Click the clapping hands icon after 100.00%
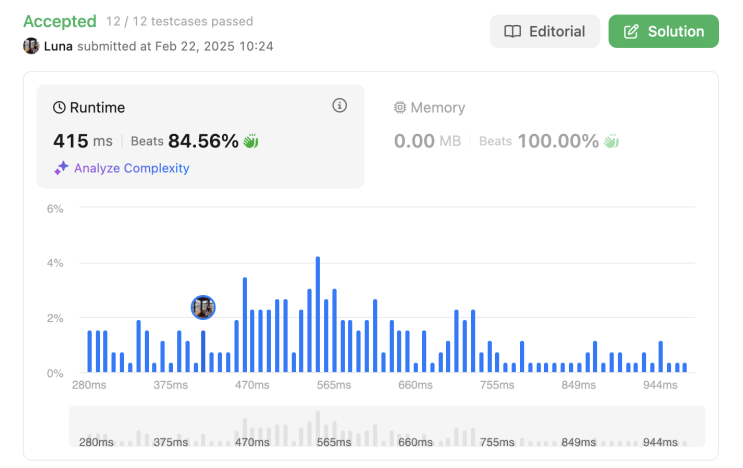This screenshot has height=468, width=743. (610, 141)
